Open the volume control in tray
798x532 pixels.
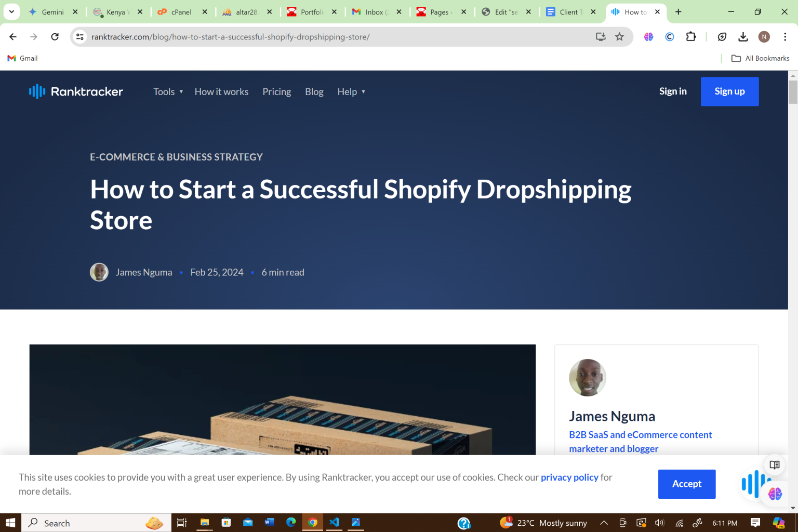pyautogui.click(x=660, y=523)
